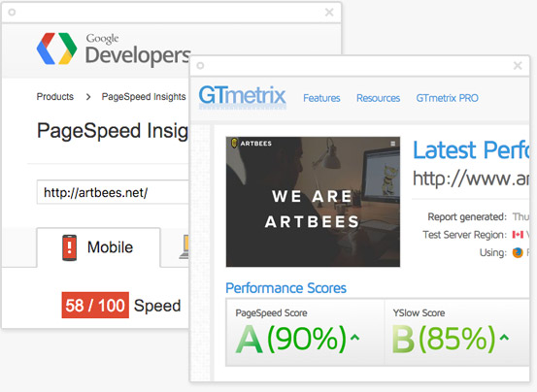This screenshot has height=392, width=537.
Task: Click the Report generated label
Action: click(467, 217)
